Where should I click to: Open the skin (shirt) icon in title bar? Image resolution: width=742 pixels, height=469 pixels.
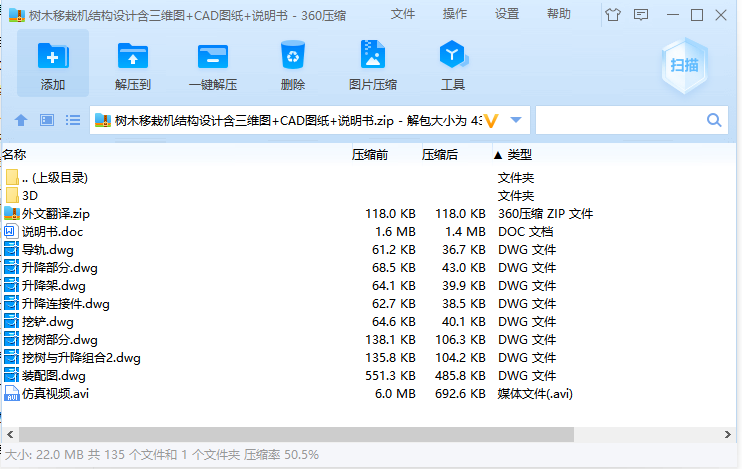[612, 15]
